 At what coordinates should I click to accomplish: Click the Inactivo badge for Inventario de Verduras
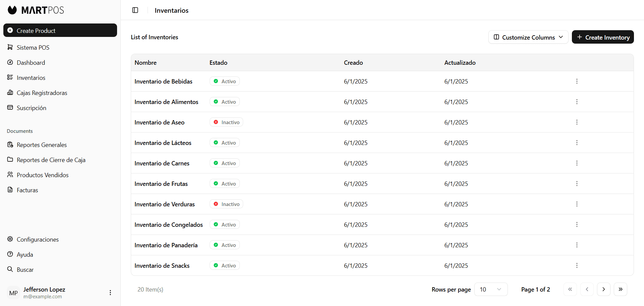pyautogui.click(x=226, y=204)
